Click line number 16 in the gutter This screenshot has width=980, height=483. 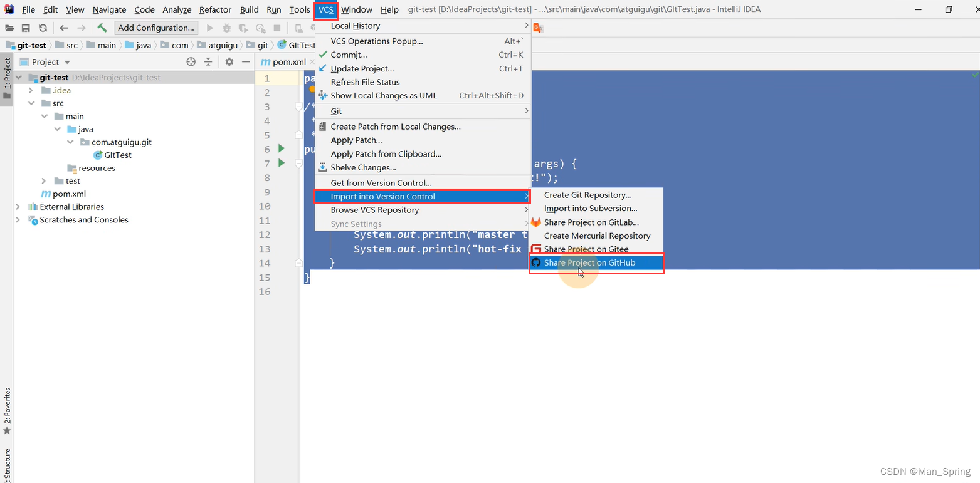tap(264, 291)
